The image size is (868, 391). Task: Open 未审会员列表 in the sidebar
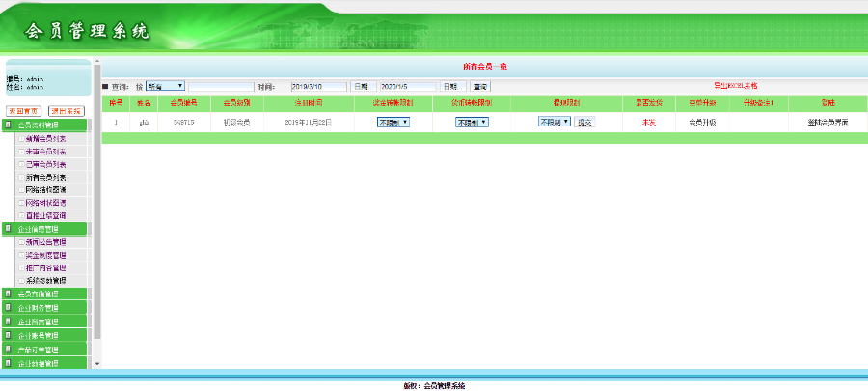pyautogui.click(x=46, y=152)
